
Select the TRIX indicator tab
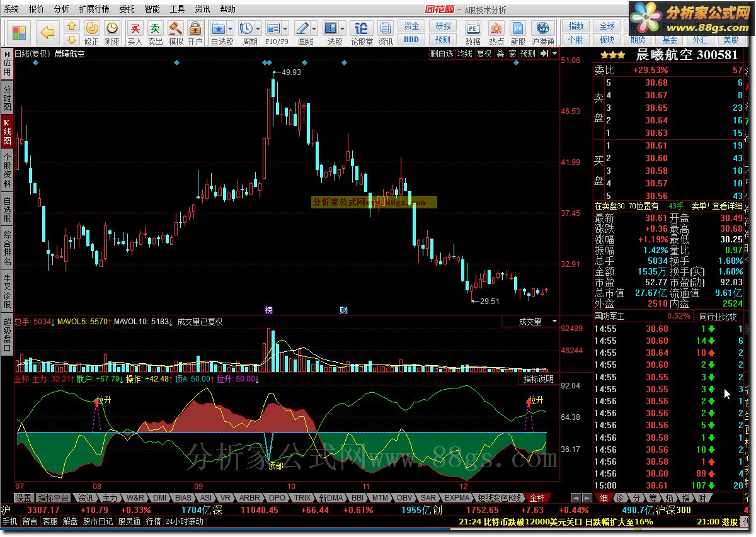pyautogui.click(x=302, y=497)
